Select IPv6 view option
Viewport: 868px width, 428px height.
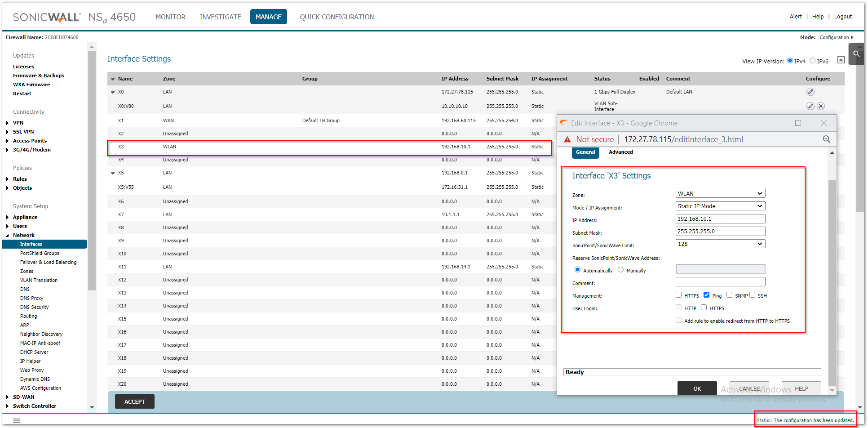tap(812, 61)
